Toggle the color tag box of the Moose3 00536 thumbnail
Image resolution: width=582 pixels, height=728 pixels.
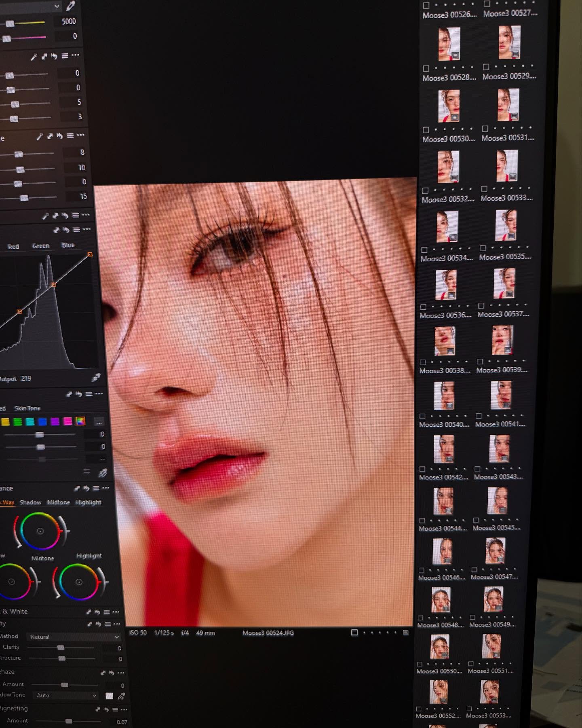pos(423,307)
